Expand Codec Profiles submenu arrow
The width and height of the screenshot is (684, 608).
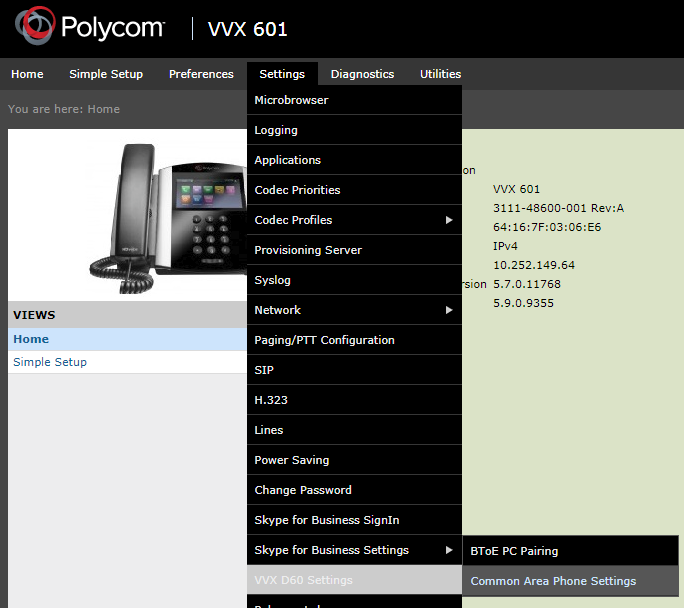[449, 220]
